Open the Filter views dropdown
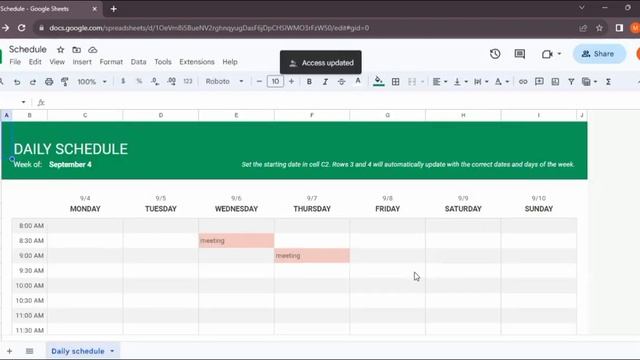 point(589,82)
